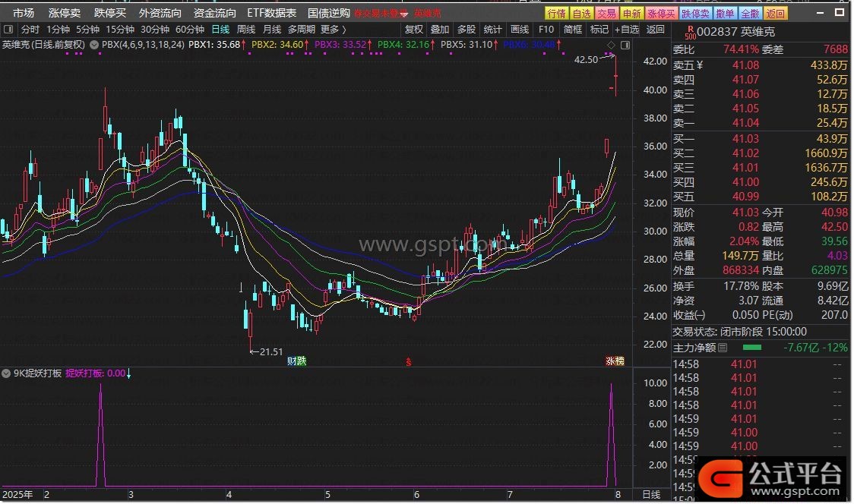Click the 买五 price 40.99
854x504 pixels.
[x=745, y=197]
